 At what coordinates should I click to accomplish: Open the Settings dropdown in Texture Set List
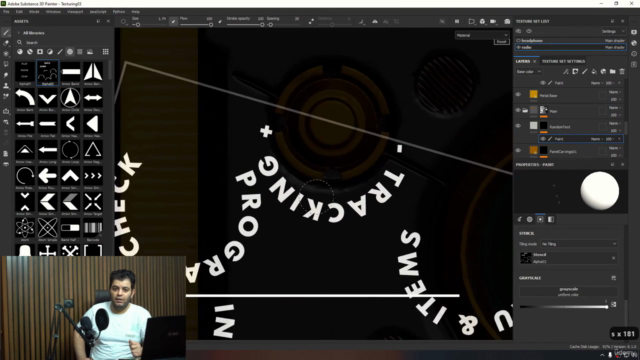(613, 31)
